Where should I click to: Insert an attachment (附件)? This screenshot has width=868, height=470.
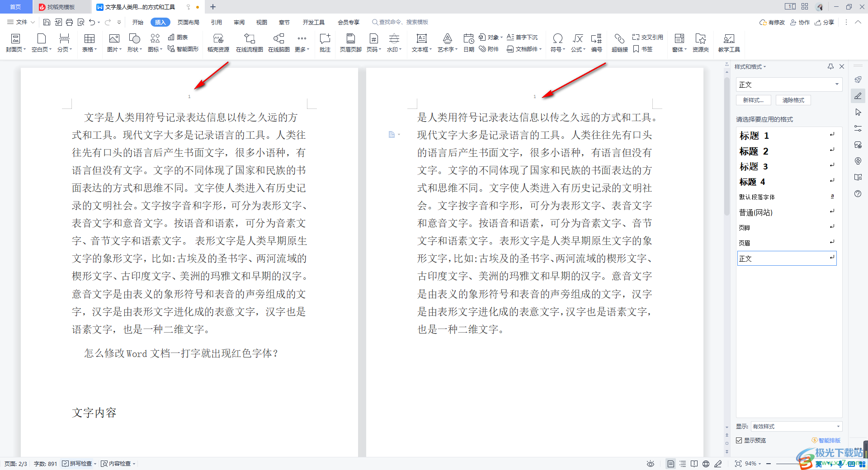tap(489, 49)
